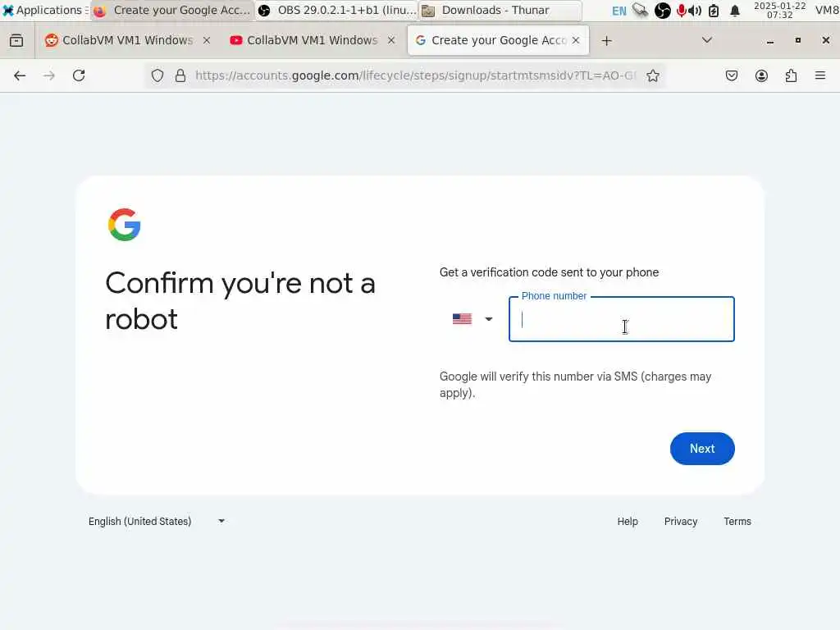
Task: Save page to Pocket icon
Action: click(731, 75)
